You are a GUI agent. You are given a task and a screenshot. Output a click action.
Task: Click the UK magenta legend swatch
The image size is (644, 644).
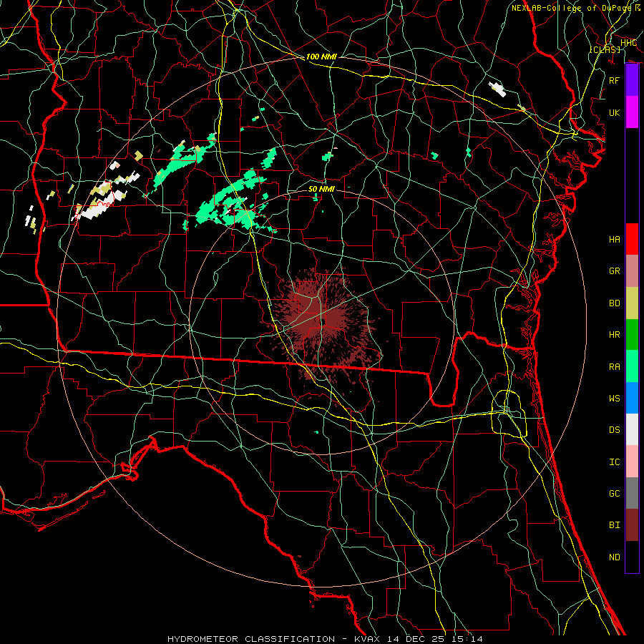[632, 112]
